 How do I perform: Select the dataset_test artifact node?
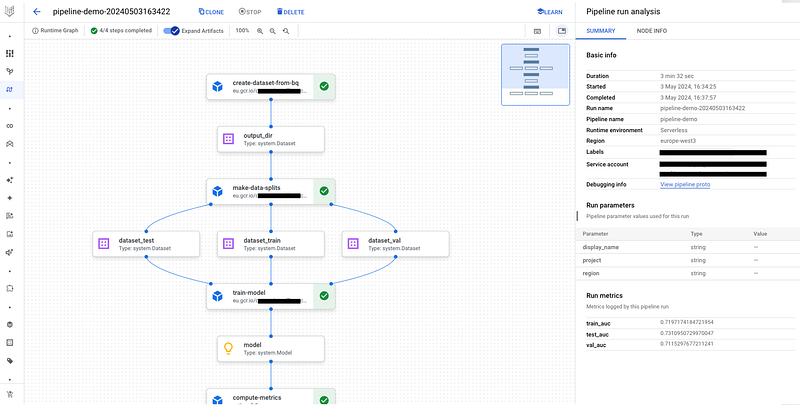[x=146, y=244]
